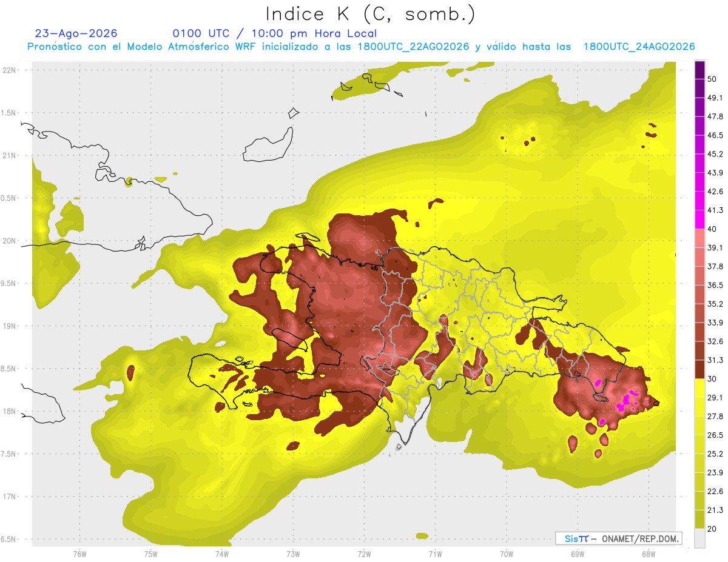Click the longitude label "69W"
Image resolution: width=728 pixels, height=562 pixels.
coord(577,555)
